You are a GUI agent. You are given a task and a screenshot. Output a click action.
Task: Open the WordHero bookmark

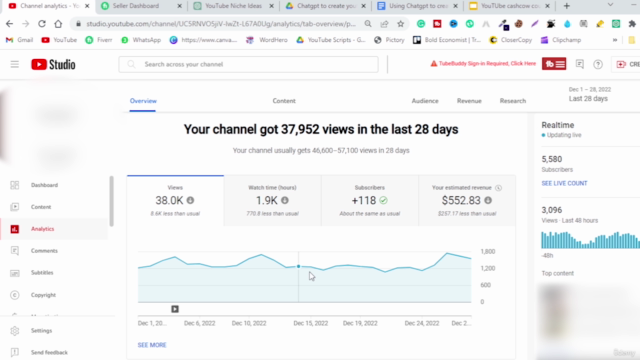click(267, 40)
